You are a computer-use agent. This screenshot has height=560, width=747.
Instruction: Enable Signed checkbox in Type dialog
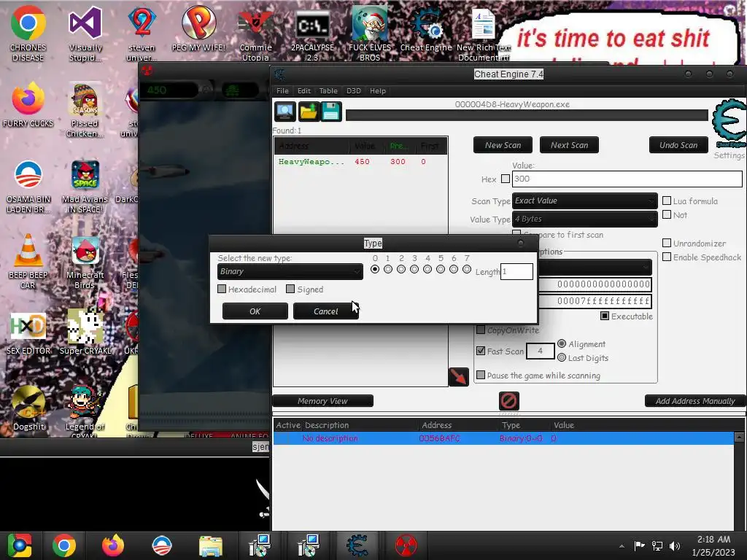(x=290, y=289)
